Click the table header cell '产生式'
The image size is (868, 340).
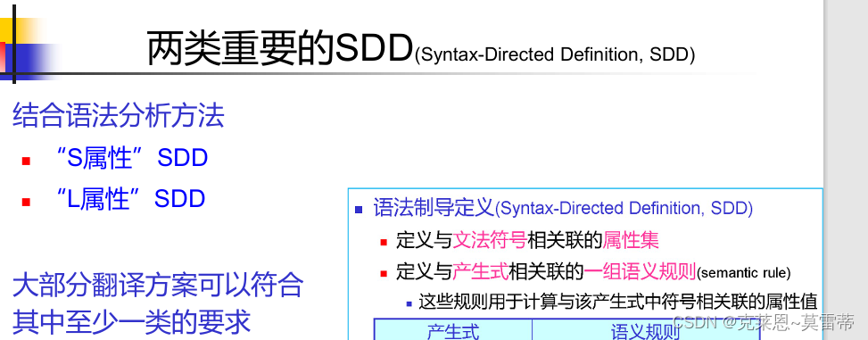(453, 330)
